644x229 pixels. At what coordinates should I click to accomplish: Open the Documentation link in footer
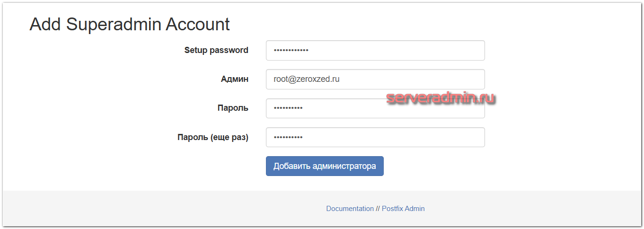pyautogui.click(x=350, y=209)
